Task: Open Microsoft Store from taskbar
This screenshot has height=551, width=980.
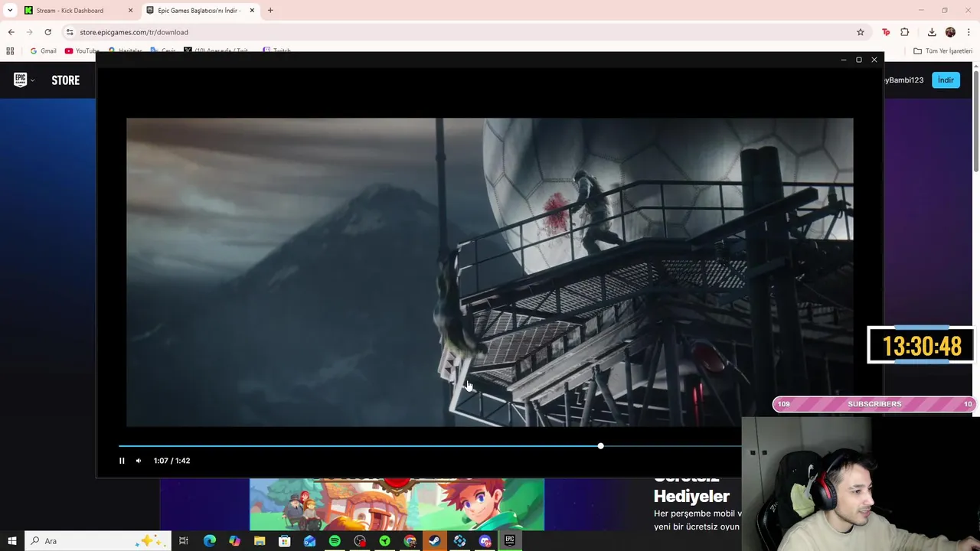Action: 284,541
